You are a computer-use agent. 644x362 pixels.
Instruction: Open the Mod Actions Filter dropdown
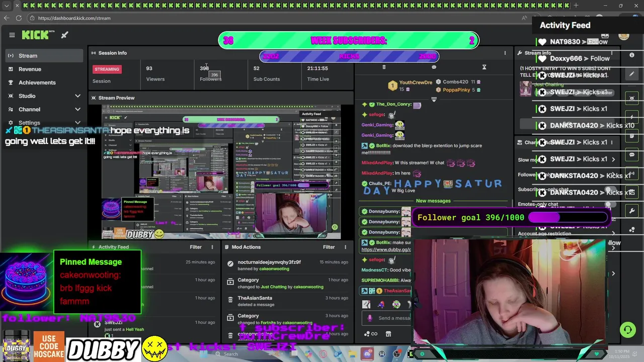click(x=329, y=247)
